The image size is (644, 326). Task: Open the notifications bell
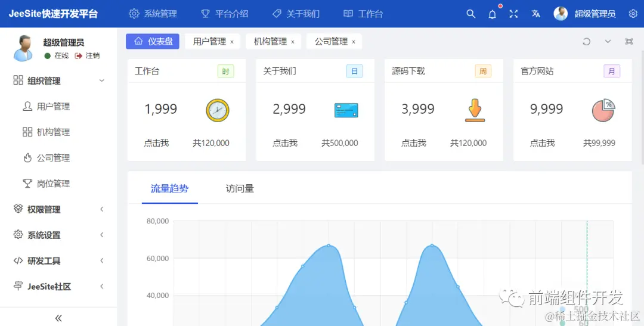pos(492,14)
